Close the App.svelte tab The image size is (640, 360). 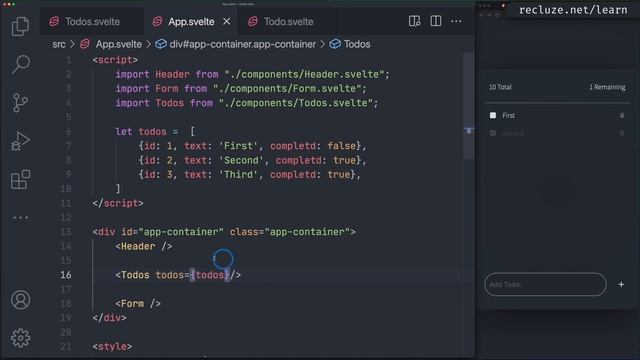click(227, 22)
